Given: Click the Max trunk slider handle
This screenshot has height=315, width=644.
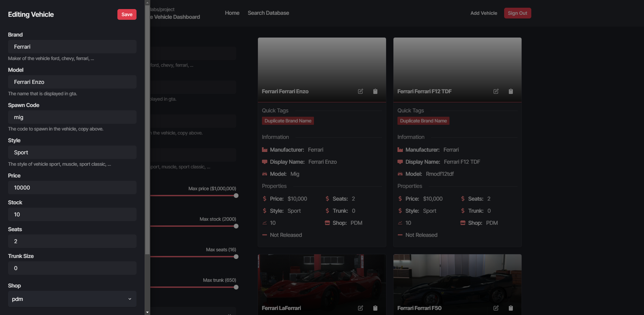Looking at the screenshot, I should pos(236,287).
